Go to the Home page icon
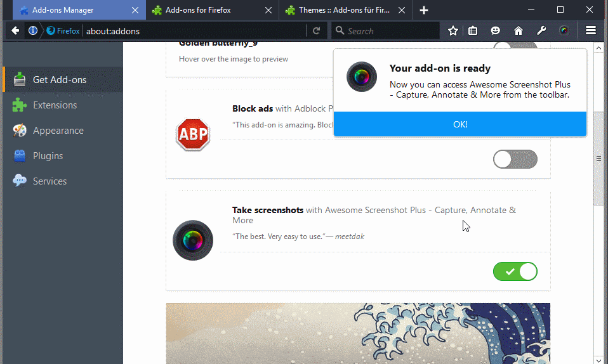 click(519, 30)
